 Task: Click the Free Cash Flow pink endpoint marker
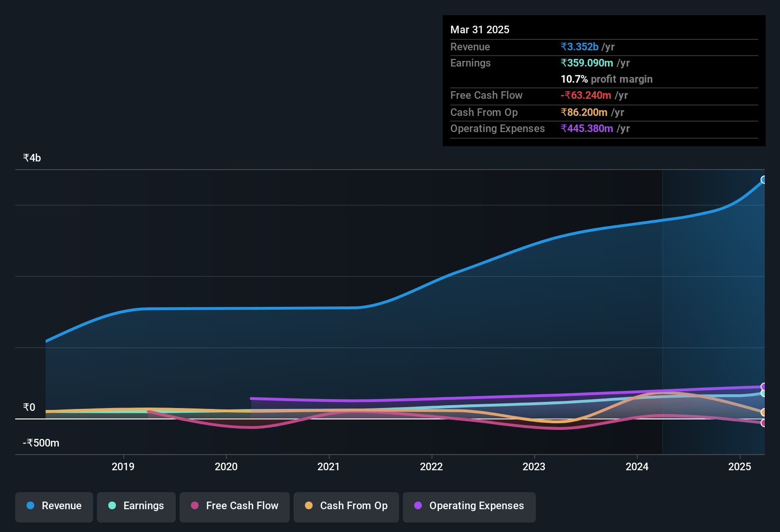click(764, 423)
